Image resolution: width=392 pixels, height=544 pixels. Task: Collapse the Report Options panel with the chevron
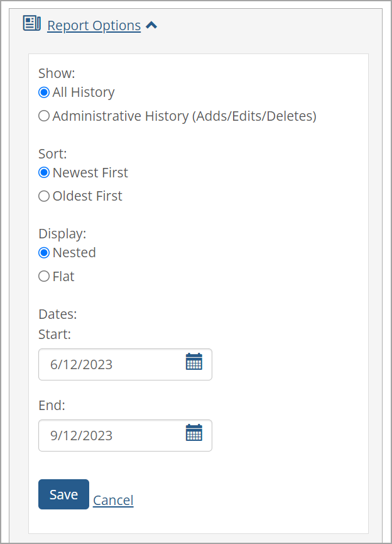(151, 24)
